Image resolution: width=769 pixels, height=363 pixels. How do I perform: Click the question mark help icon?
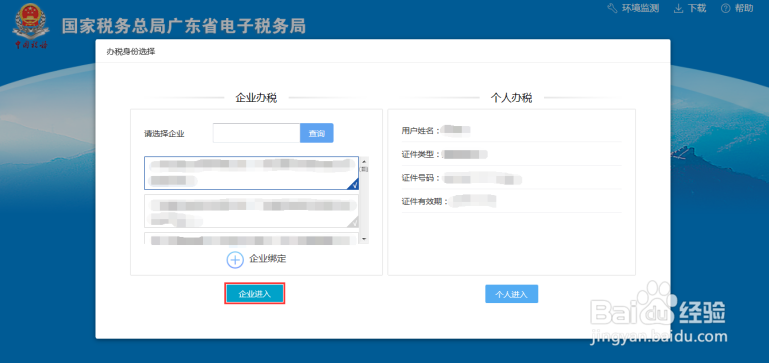[x=726, y=8]
